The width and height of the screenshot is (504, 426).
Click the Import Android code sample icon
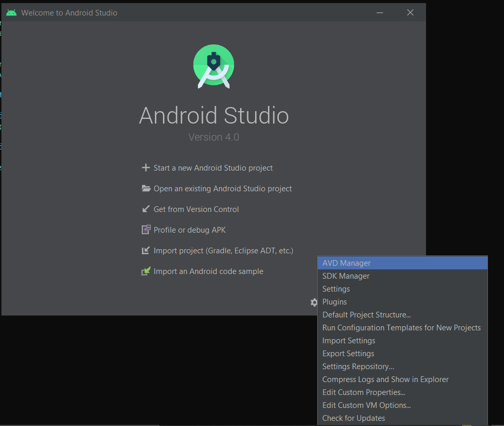pos(146,271)
